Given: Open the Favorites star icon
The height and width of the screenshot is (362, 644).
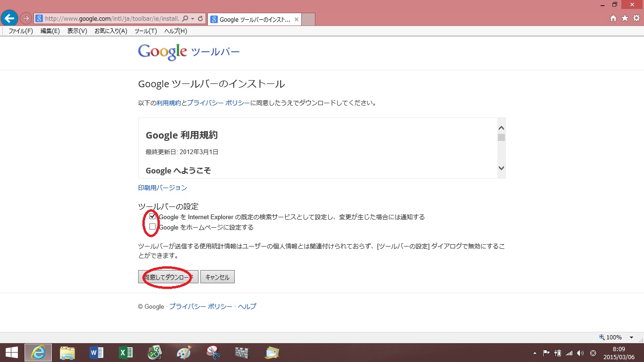Looking at the screenshot, I should (x=625, y=18).
